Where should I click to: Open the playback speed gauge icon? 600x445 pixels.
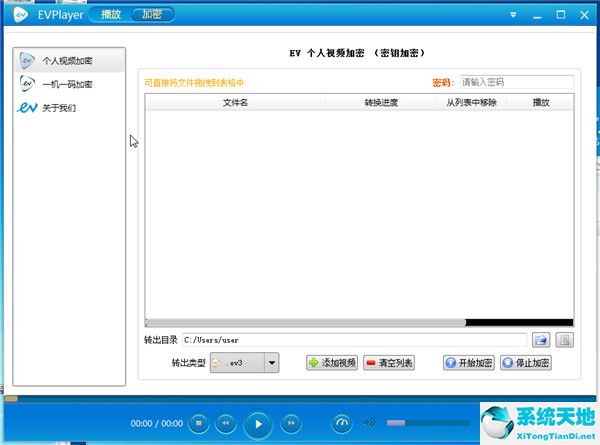[x=342, y=423]
